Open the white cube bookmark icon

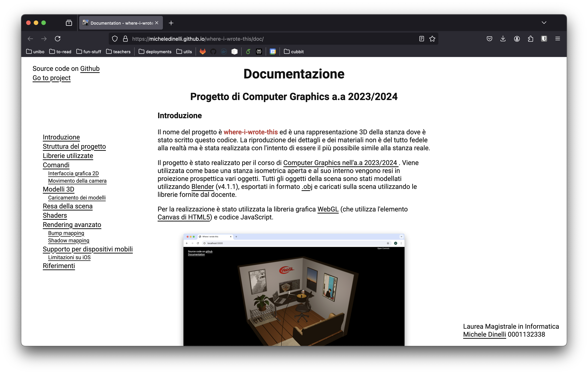234,52
